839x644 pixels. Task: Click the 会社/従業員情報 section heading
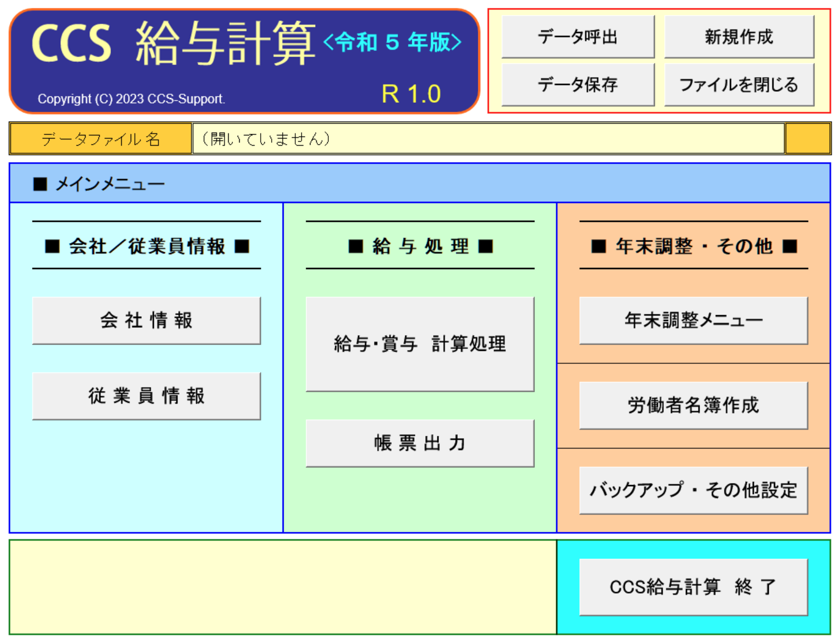tap(146, 246)
